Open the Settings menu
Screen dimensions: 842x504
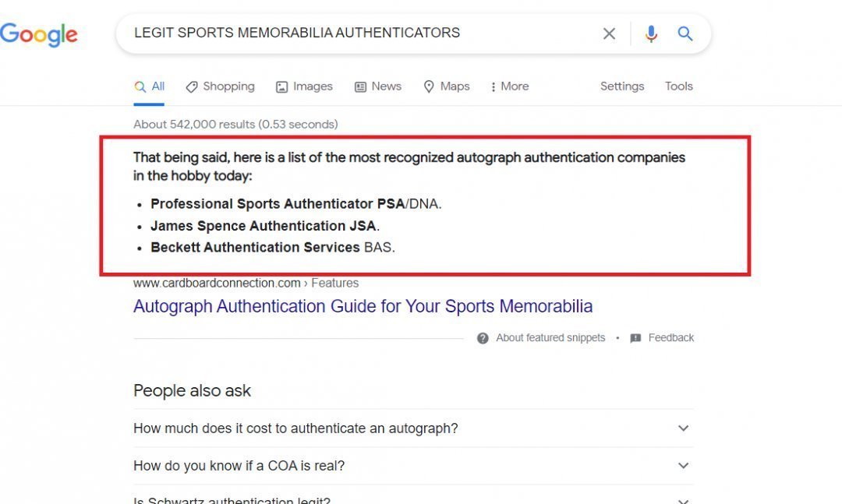tap(622, 86)
